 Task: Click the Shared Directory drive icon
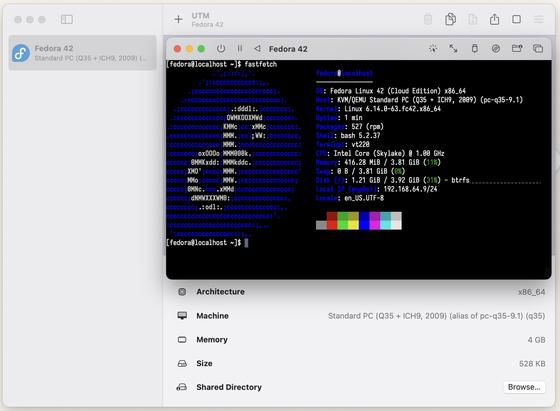(x=182, y=387)
